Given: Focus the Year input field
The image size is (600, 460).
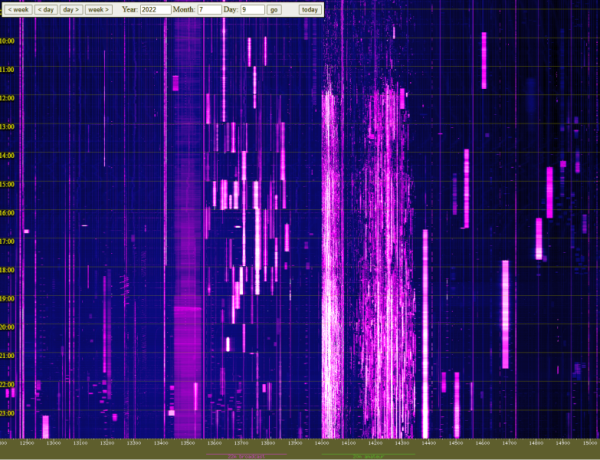Looking at the screenshot, I should (x=156, y=9).
